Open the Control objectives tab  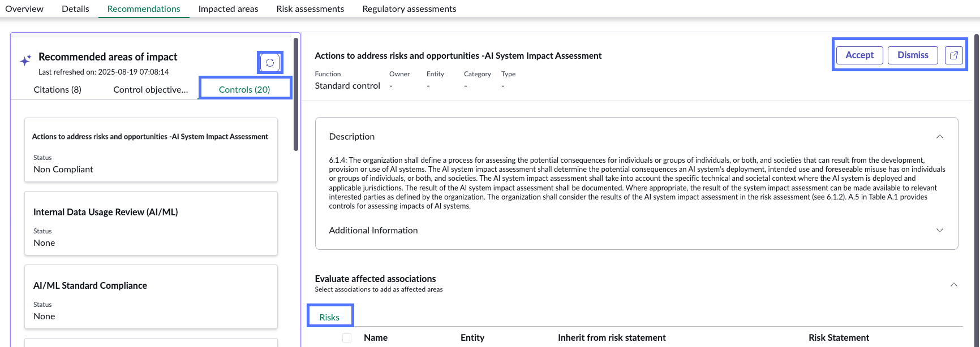151,90
